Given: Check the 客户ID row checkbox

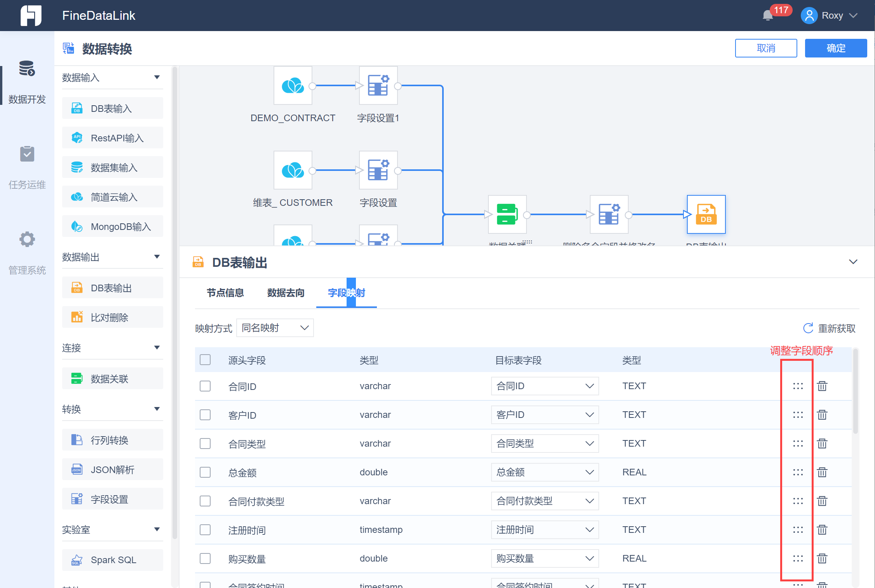Looking at the screenshot, I should (x=205, y=415).
